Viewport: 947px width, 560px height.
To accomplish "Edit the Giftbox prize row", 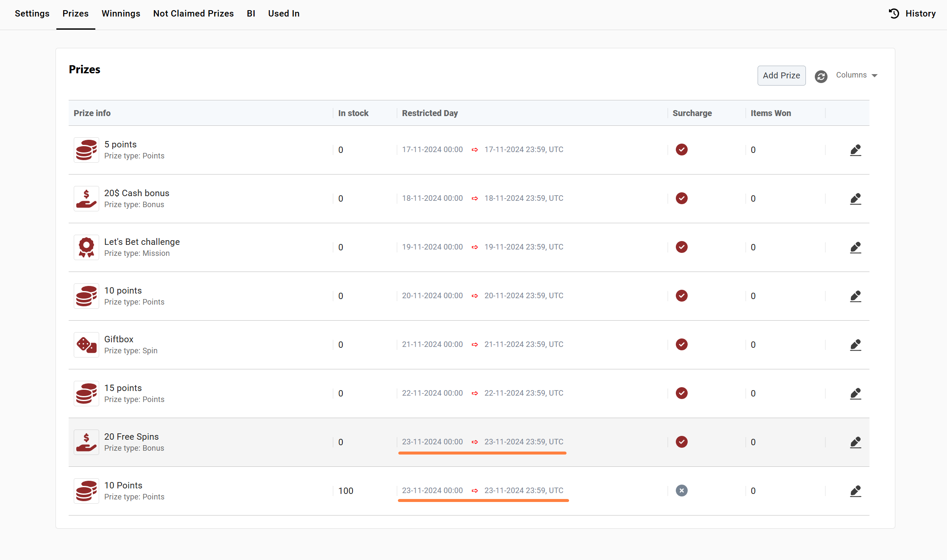I will (x=855, y=345).
